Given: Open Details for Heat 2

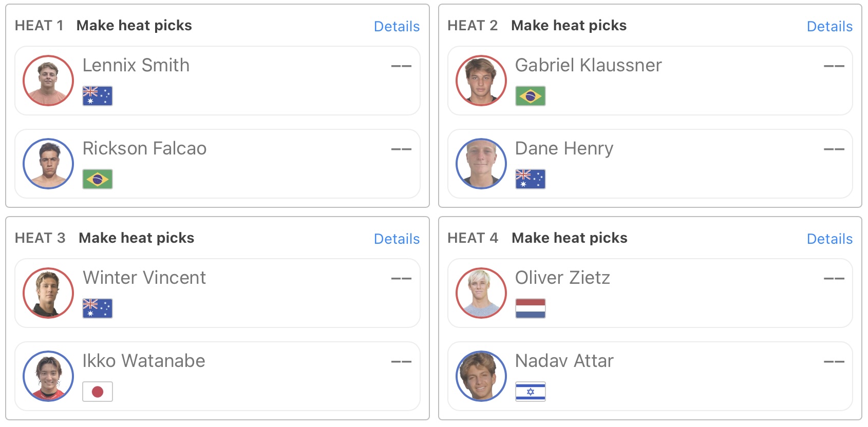Looking at the screenshot, I should coord(829,26).
